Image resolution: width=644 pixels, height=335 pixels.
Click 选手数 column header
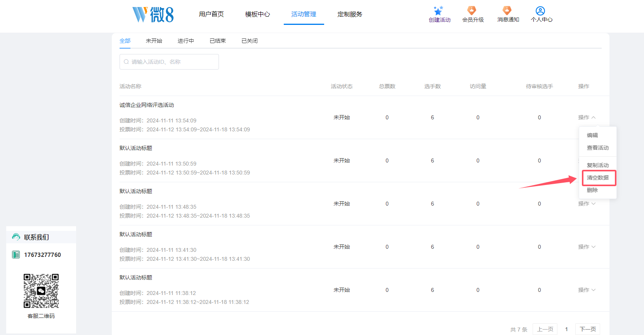click(432, 86)
